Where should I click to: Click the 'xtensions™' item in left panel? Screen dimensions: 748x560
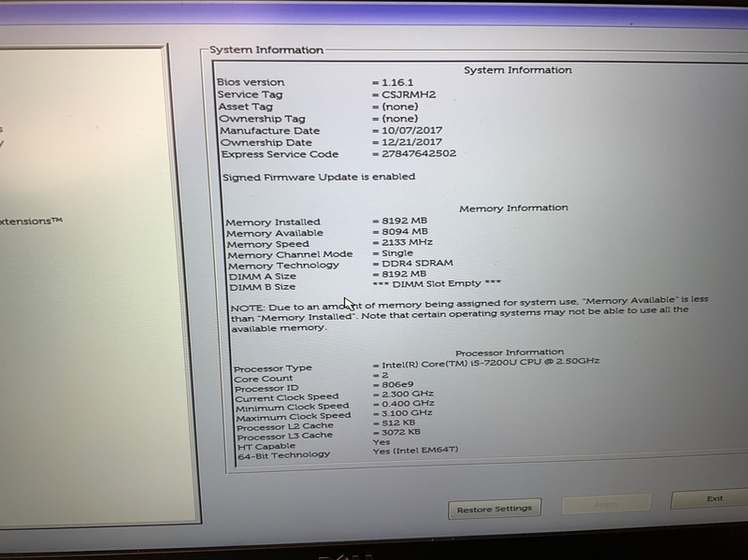click(32, 221)
